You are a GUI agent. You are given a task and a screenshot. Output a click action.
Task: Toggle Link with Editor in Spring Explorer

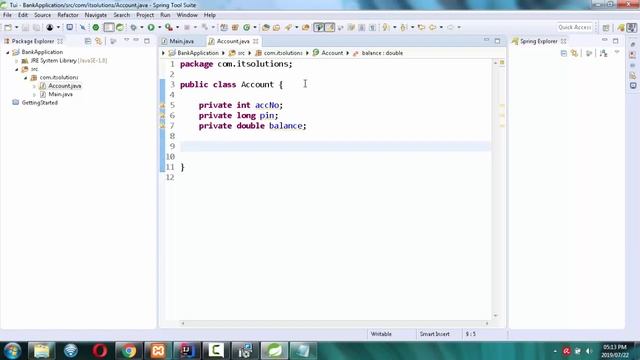(574, 53)
